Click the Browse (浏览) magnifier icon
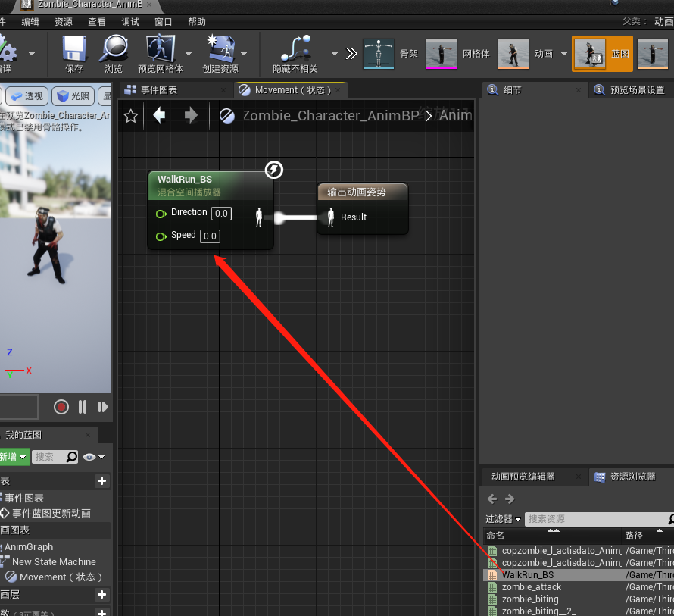The image size is (674, 616). pyautogui.click(x=114, y=48)
